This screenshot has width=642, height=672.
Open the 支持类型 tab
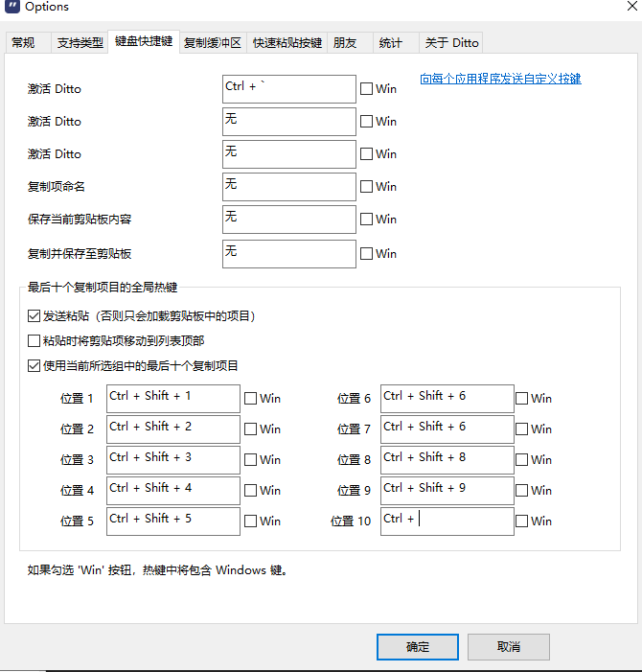tap(80, 43)
